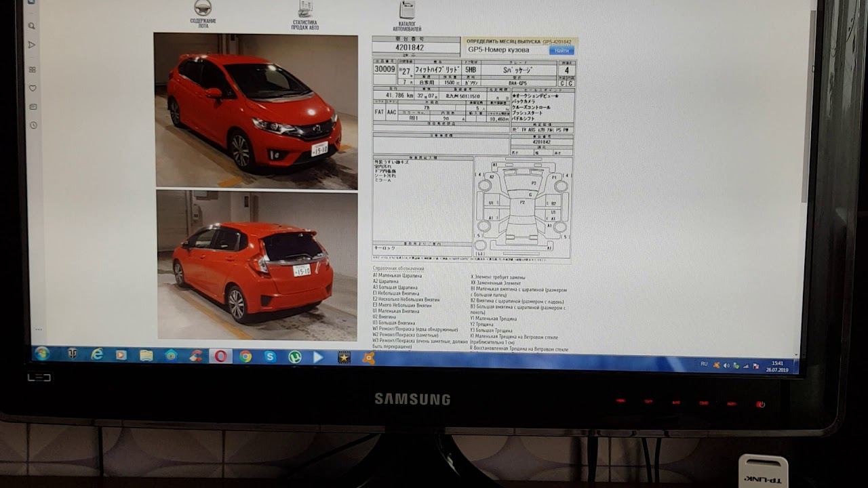Open Internet Explorer from taskbar
Viewport: 868px width, 488px height.
(97, 354)
